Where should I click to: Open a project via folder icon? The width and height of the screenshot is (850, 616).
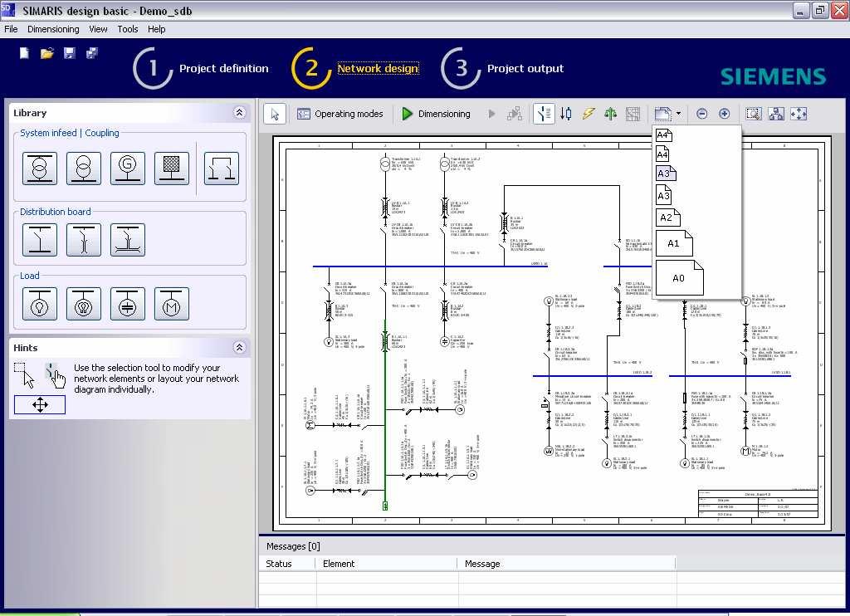(x=47, y=53)
